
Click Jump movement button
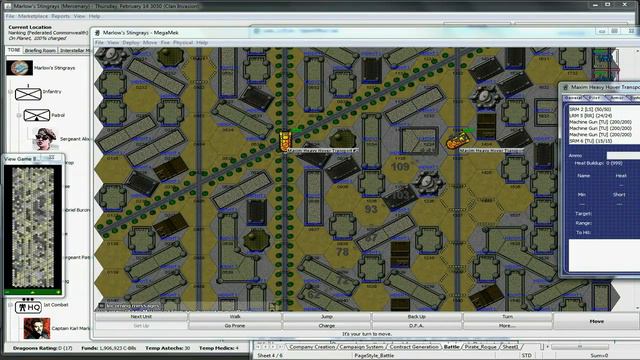pyautogui.click(x=327, y=317)
